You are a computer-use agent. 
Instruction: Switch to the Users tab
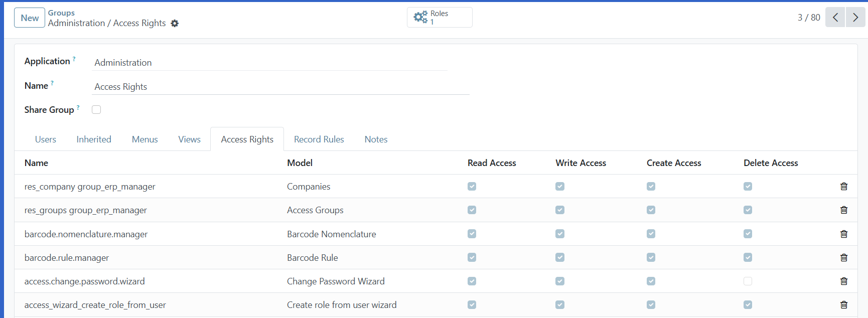[x=46, y=139]
